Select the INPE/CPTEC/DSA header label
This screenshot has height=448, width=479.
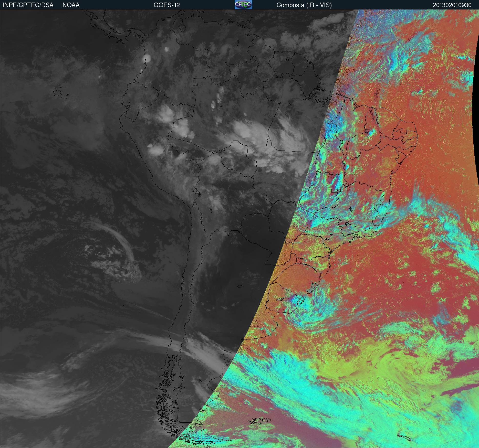28,5
